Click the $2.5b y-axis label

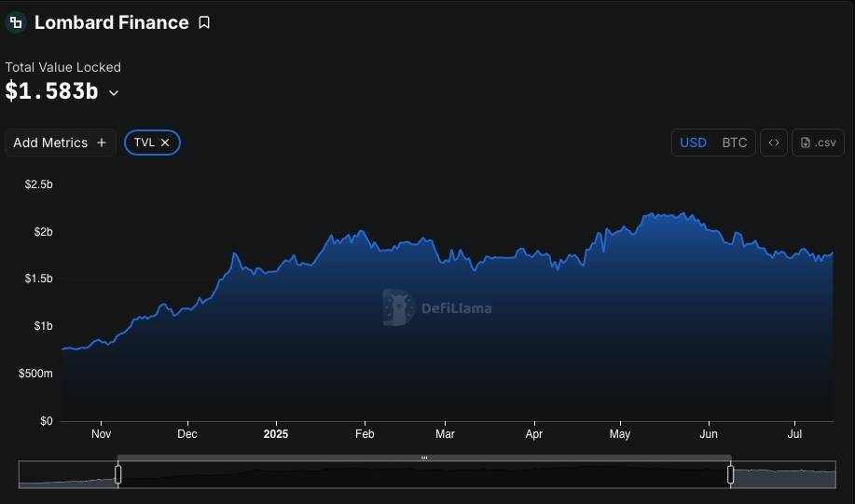[39, 184]
